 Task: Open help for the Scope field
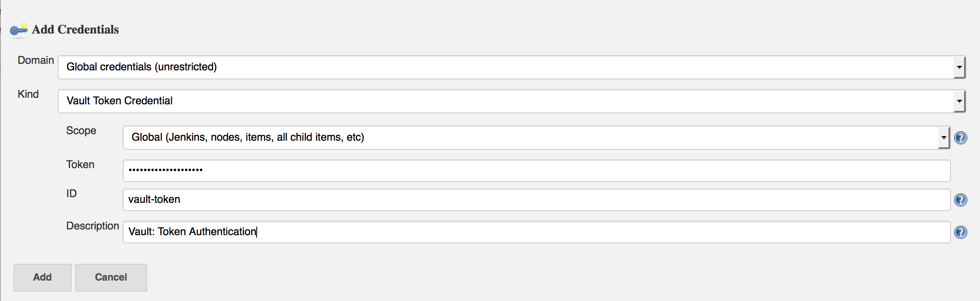[960, 138]
